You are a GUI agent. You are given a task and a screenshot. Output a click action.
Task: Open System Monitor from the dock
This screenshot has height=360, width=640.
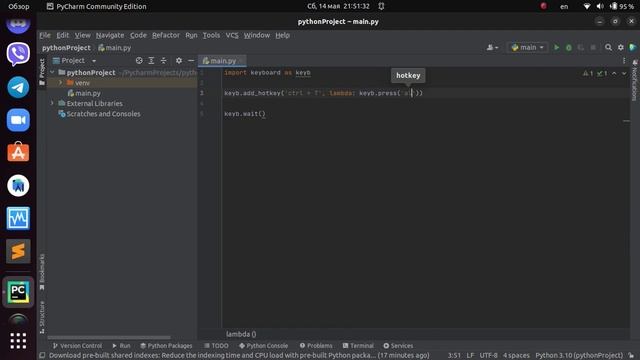tap(18, 218)
